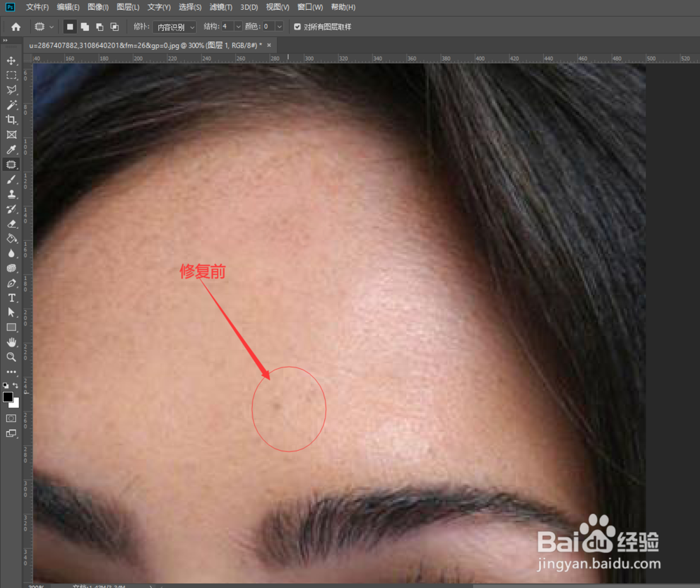This screenshot has width=700, height=588.
Task: Select the Move tool
Action: pyautogui.click(x=11, y=60)
